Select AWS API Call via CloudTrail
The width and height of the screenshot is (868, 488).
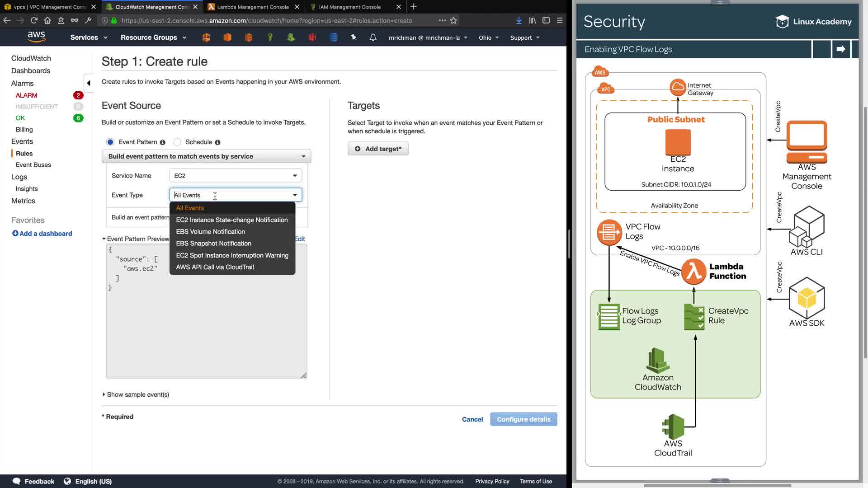point(215,267)
